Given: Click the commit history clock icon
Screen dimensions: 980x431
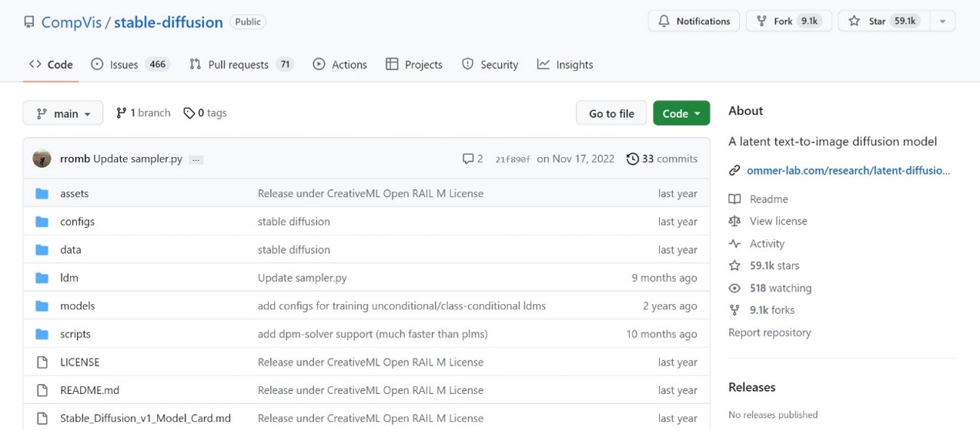Looking at the screenshot, I should (x=633, y=159).
